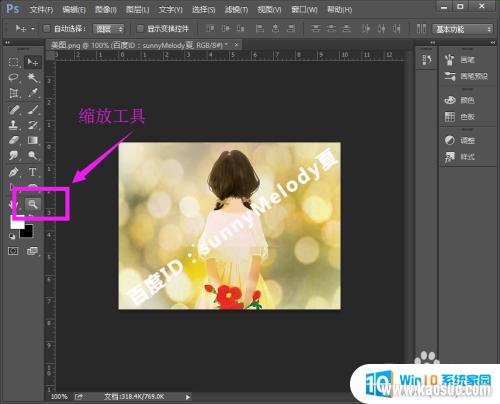The image size is (500, 404).
Task: Open the 调整 (Adjustments) panel
Action: (x=459, y=140)
